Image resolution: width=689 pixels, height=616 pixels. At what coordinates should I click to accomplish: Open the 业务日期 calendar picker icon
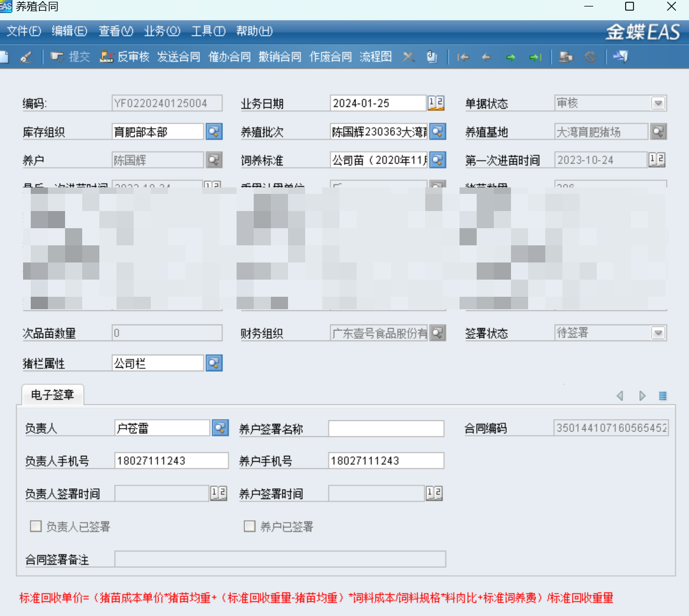click(x=436, y=103)
